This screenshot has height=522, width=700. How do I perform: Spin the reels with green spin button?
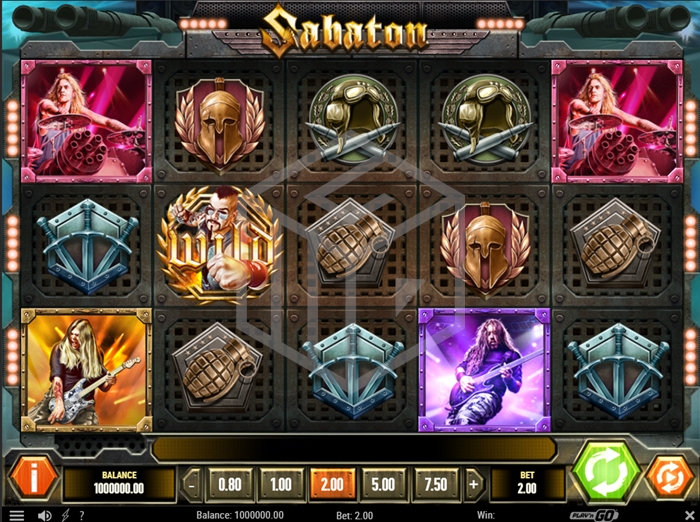tap(606, 473)
